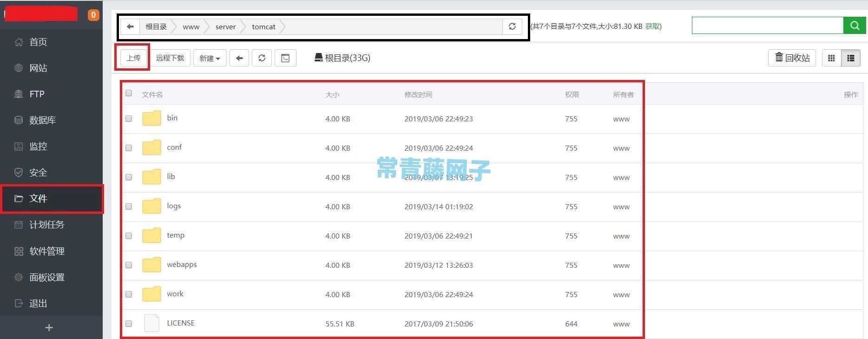This screenshot has height=339, width=868.
Task: Click the LICENSE file icon
Action: pos(151,323)
